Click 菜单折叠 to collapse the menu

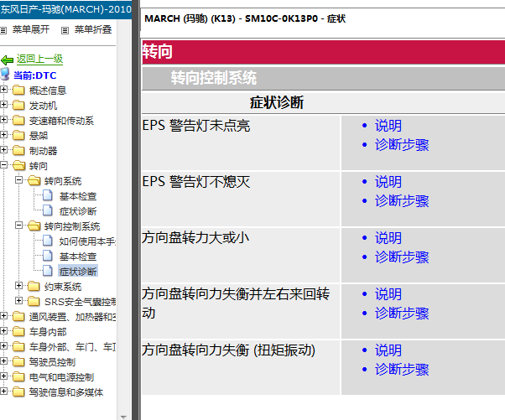93,30
